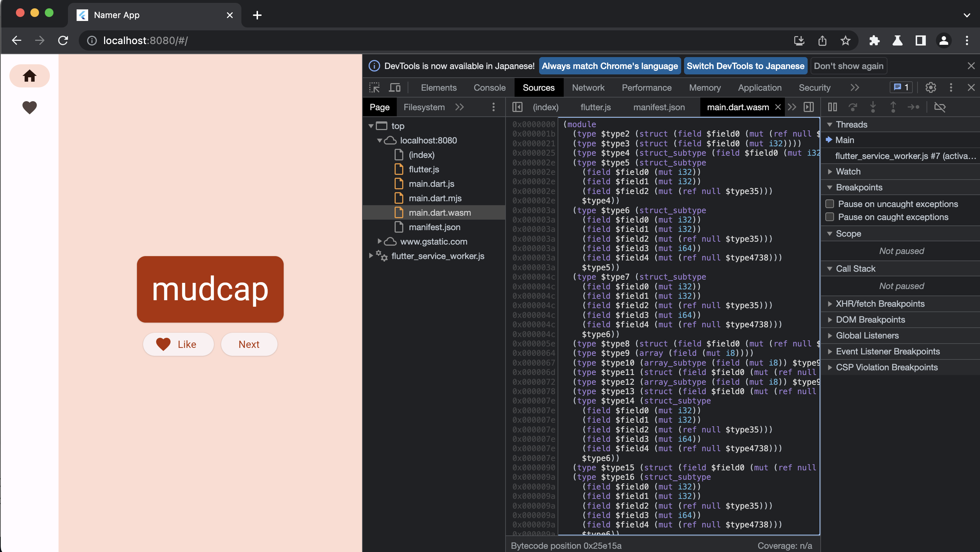Viewport: 980px width, 552px height.
Task: Enable pause on caught exceptions
Action: [x=830, y=217]
